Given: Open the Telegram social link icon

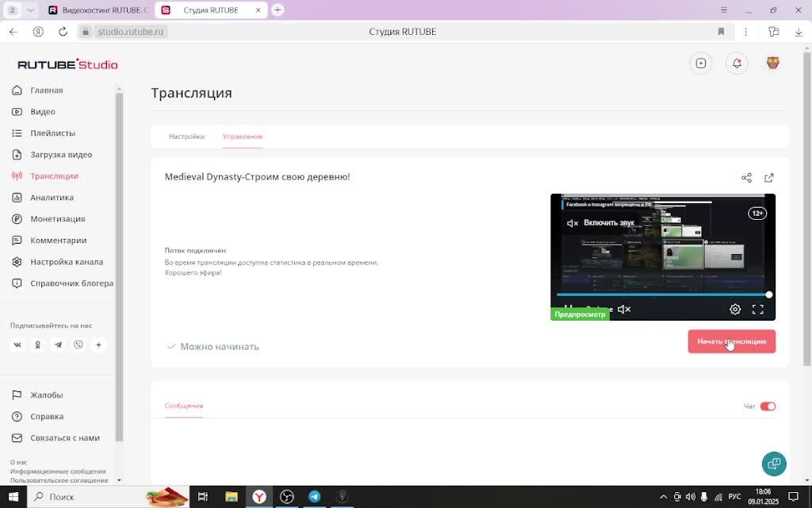Looking at the screenshot, I should pyautogui.click(x=58, y=345).
